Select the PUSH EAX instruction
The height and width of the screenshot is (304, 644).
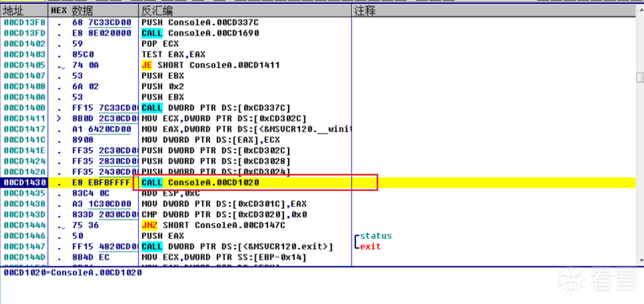click(x=163, y=236)
